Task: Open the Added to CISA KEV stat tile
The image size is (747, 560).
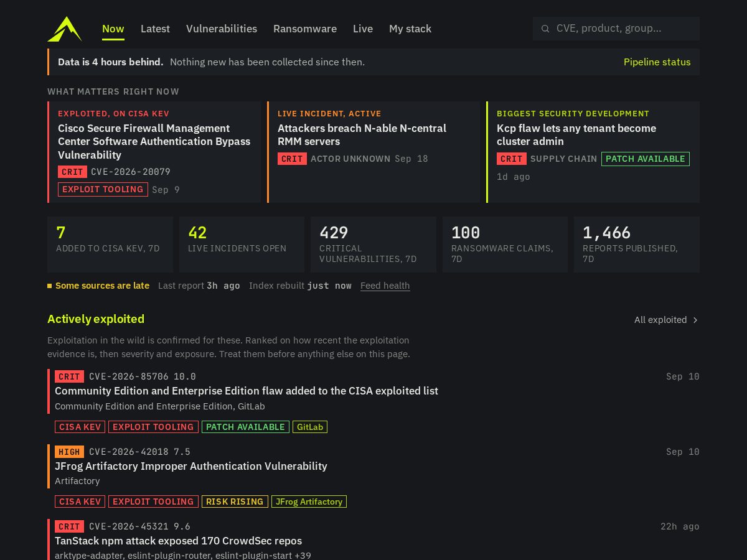Action: [110, 245]
